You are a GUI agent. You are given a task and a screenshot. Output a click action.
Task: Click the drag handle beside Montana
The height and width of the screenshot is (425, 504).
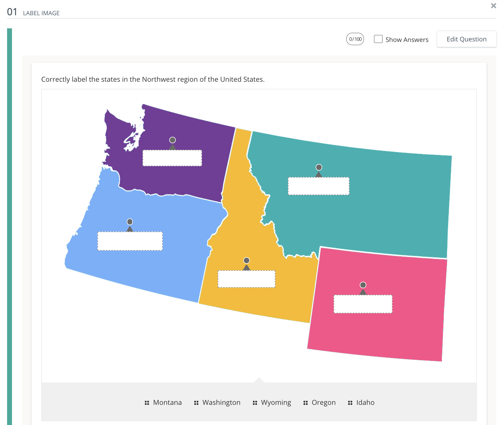point(147,402)
